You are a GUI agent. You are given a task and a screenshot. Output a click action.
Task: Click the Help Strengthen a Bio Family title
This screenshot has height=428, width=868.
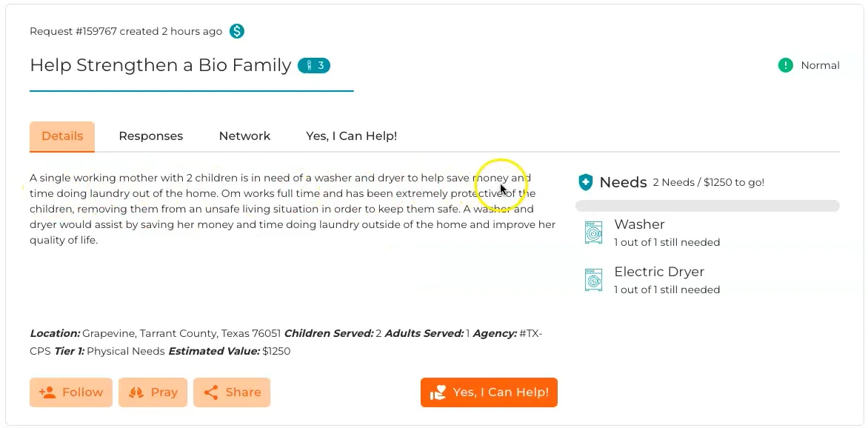tap(161, 65)
